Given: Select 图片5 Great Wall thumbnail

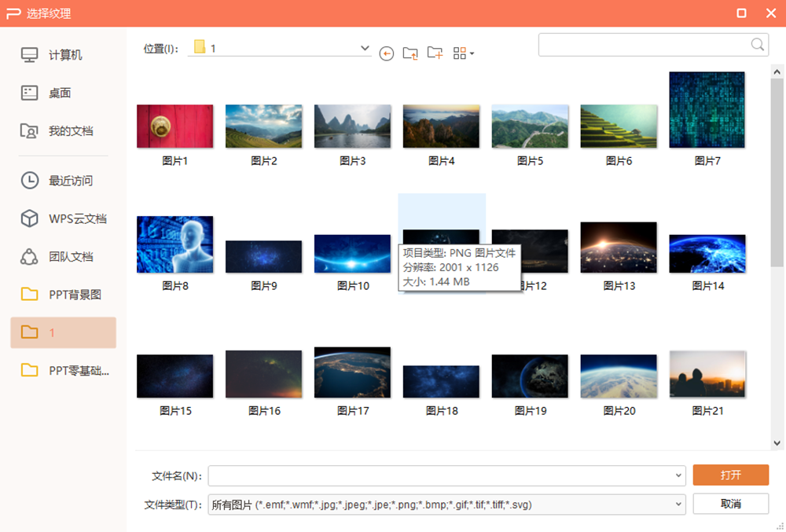Looking at the screenshot, I should coord(530,127).
